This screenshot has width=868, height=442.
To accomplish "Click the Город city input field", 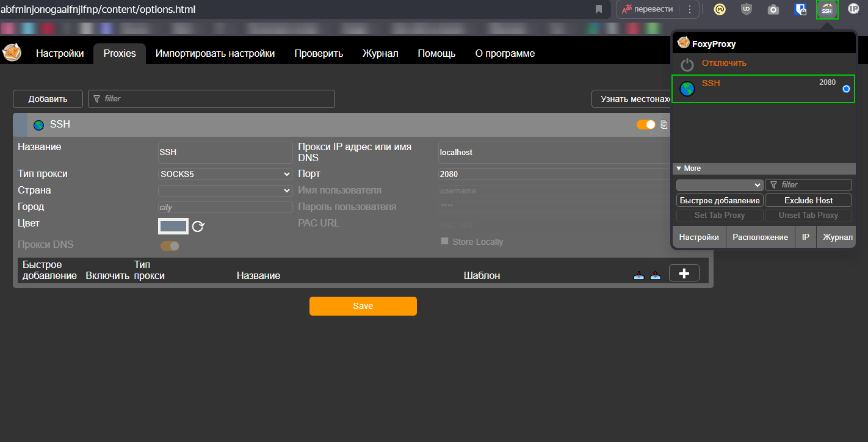I will pyautogui.click(x=225, y=208).
